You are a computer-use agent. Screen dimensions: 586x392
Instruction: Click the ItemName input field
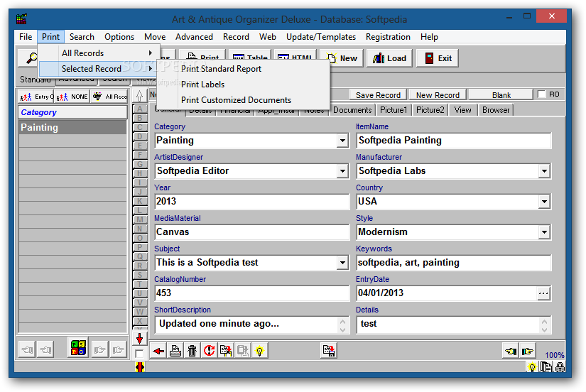pyautogui.click(x=453, y=141)
